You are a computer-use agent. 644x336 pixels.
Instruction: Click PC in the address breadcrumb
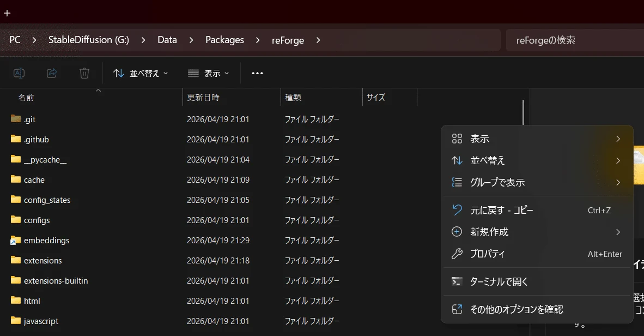click(15, 40)
